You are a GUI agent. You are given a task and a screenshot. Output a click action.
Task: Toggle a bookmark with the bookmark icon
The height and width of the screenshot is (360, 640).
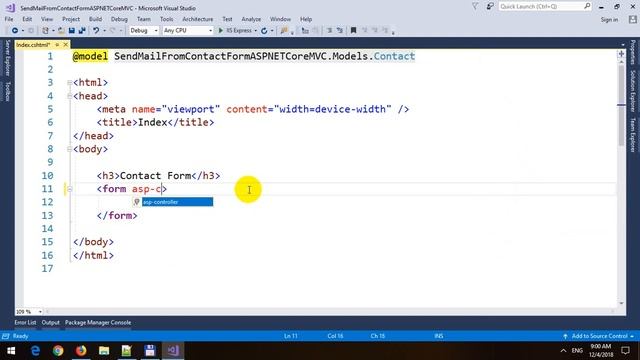(354, 31)
